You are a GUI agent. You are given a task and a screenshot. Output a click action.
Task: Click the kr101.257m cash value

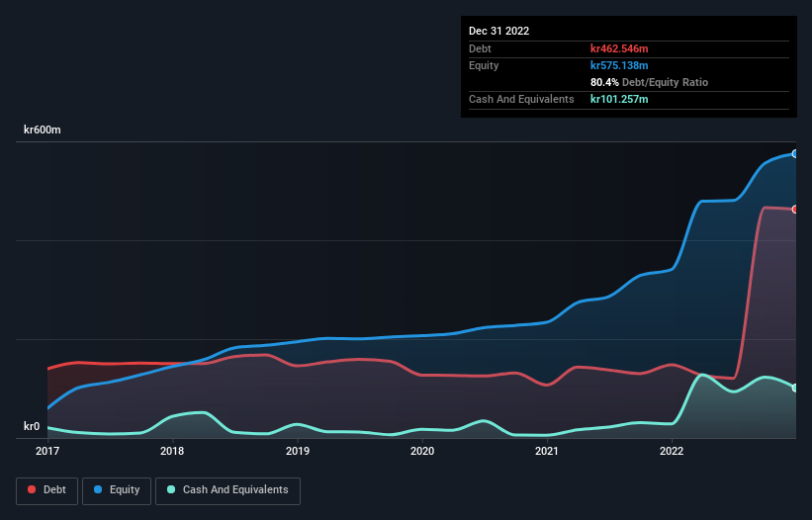[619, 99]
